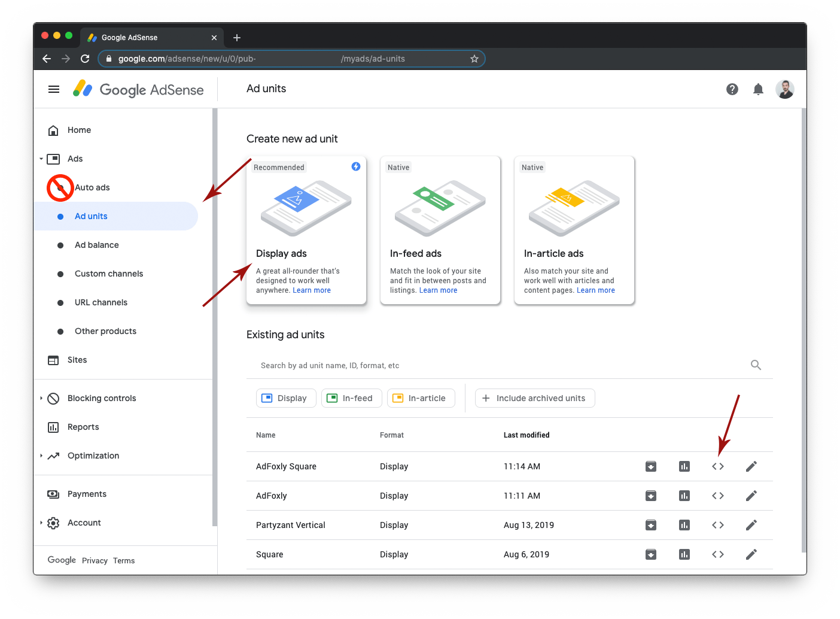The image size is (840, 619).
Task: Open Learn more link for Display ads
Action: (312, 290)
